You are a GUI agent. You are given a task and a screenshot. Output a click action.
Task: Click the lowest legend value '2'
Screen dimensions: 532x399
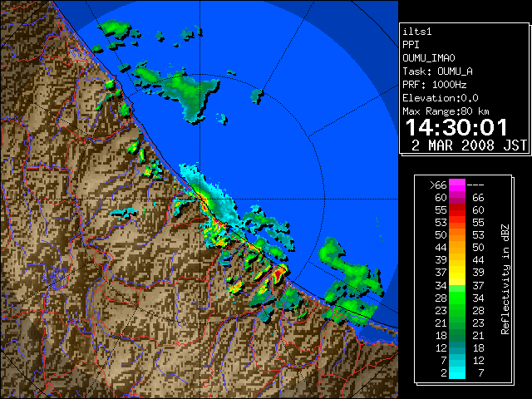click(444, 373)
